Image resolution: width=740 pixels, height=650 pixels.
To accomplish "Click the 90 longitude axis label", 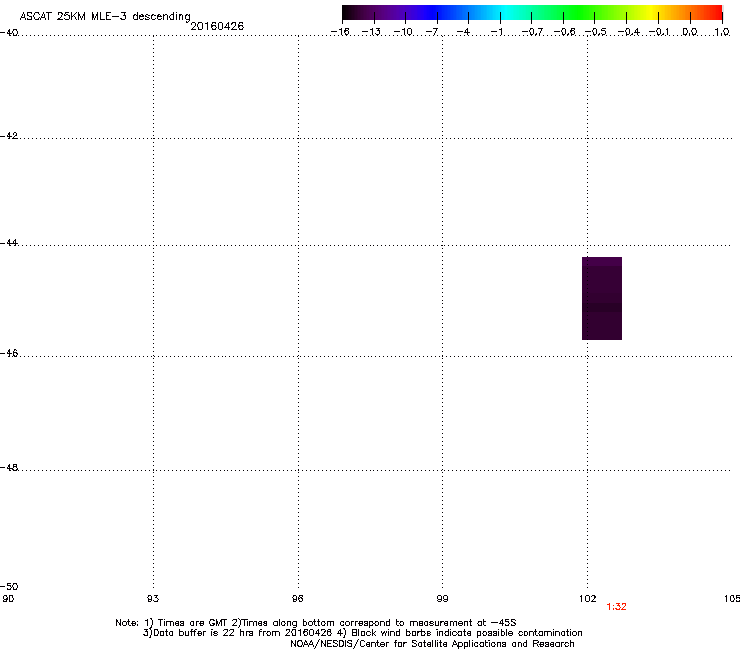I will pos(8,599).
